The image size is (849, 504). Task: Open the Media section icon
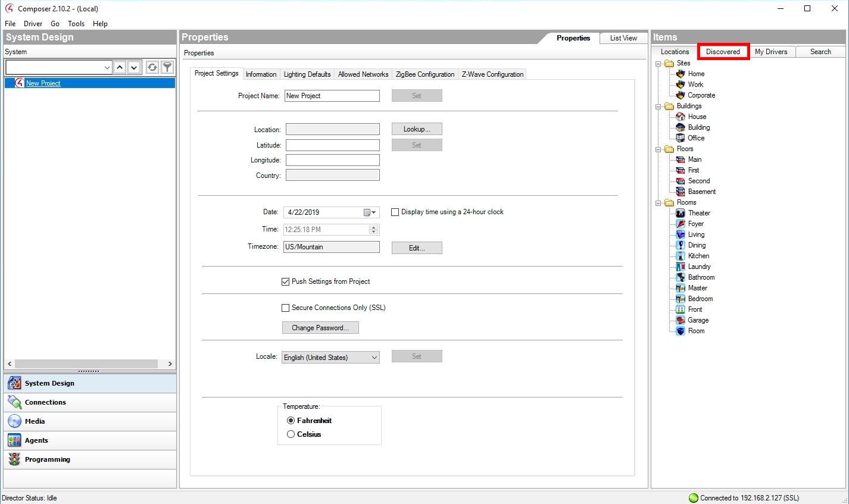point(14,421)
